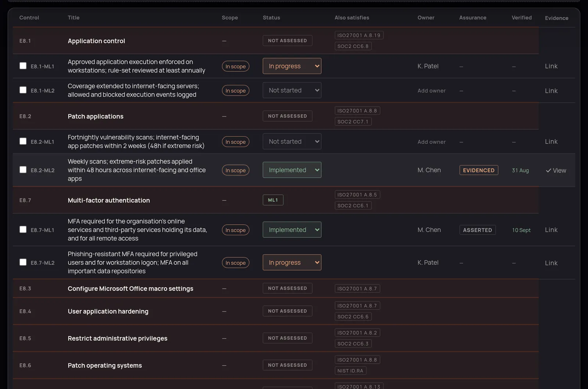Open evidence Link for E8.1-ML1
The height and width of the screenshot is (389, 588).
pos(551,66)
